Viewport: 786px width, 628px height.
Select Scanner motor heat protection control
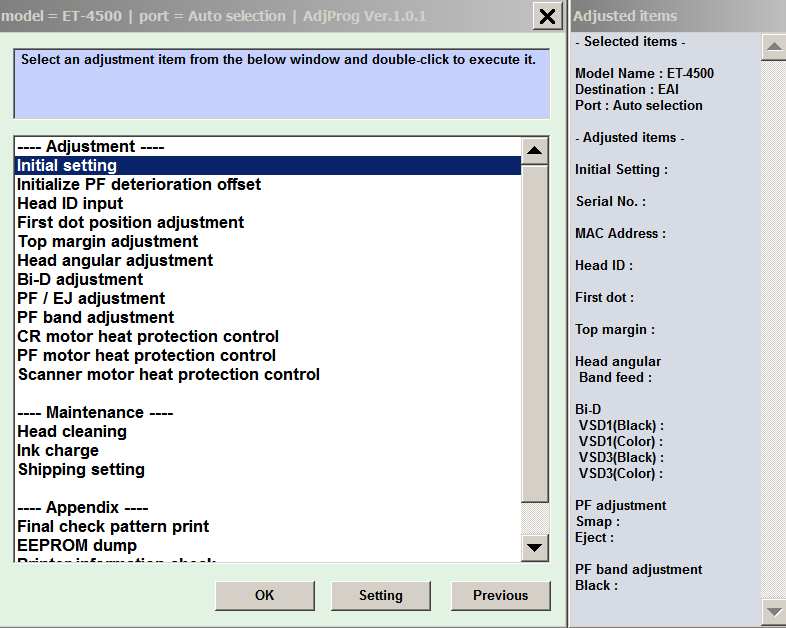pyautogui.click(x=268, y=375)
